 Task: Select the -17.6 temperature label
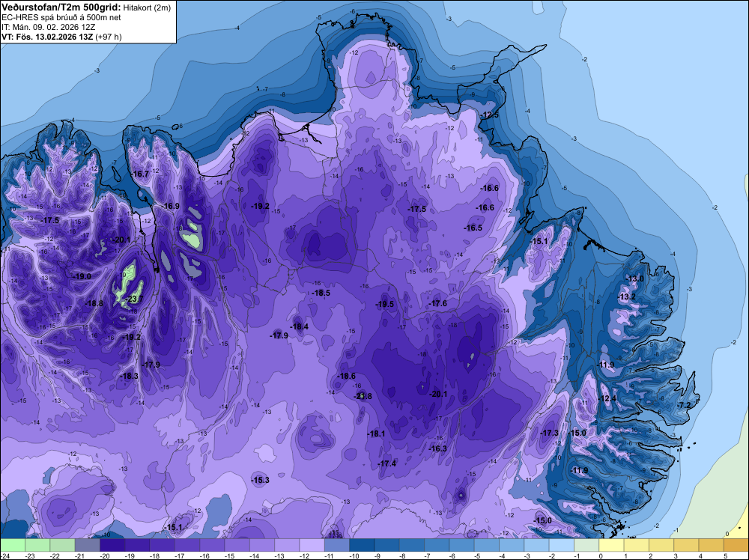click(x=437, y=304)
